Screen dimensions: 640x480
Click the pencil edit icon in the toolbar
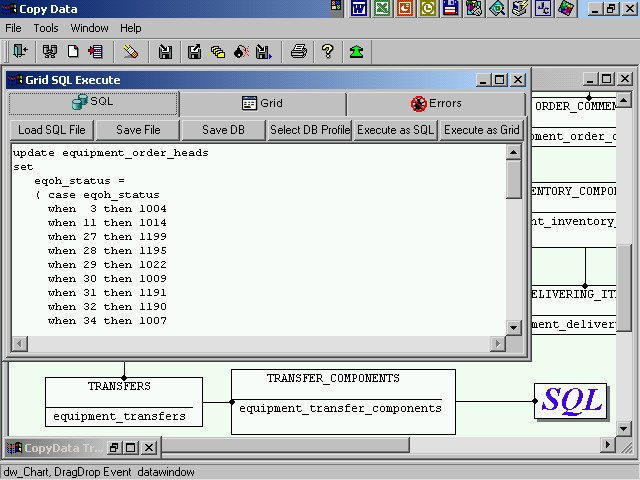(131, 51)
